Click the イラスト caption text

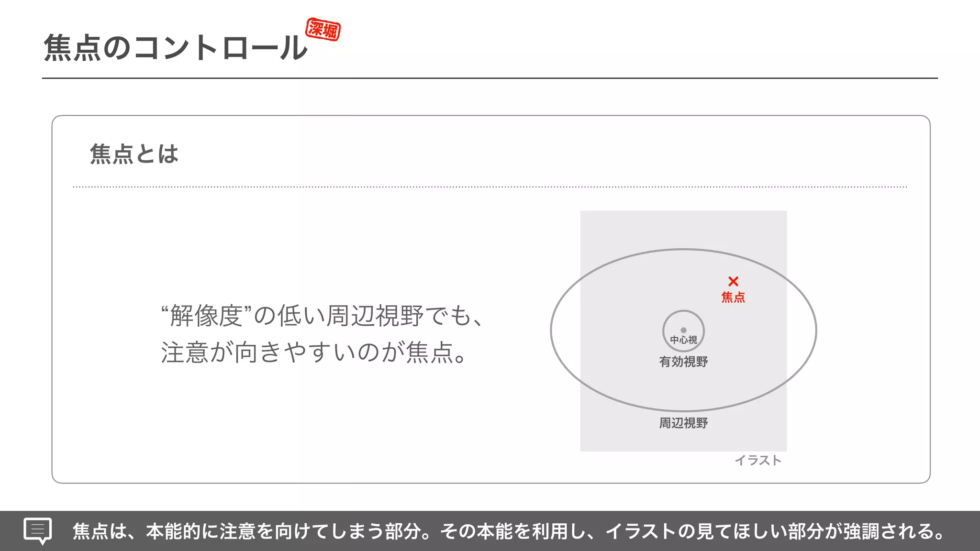coord(758,460)
